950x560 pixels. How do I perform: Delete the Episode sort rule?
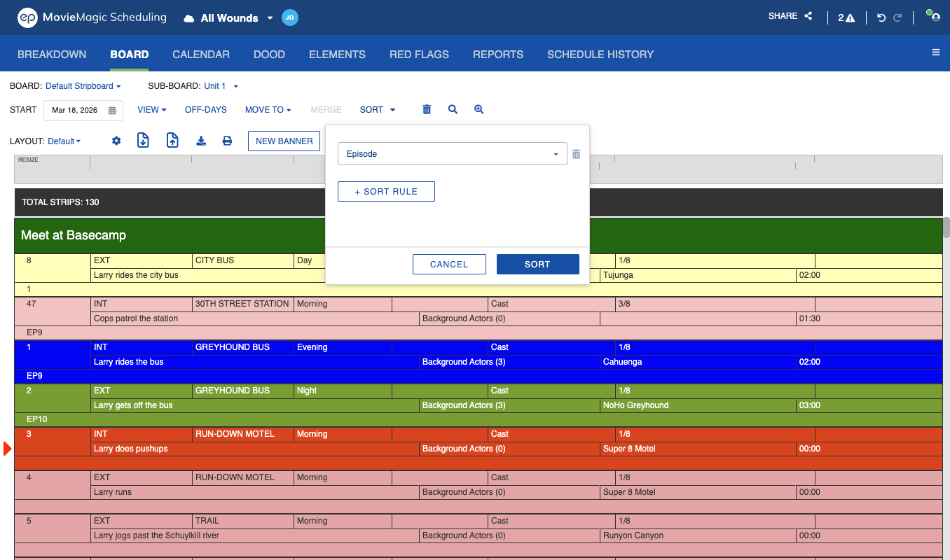576,154
